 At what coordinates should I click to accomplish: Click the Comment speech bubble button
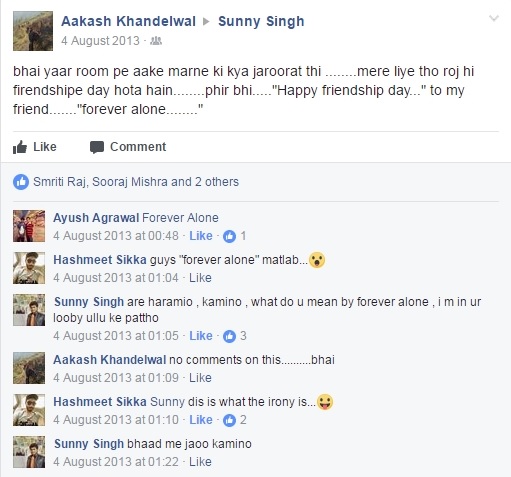[128, 147]
